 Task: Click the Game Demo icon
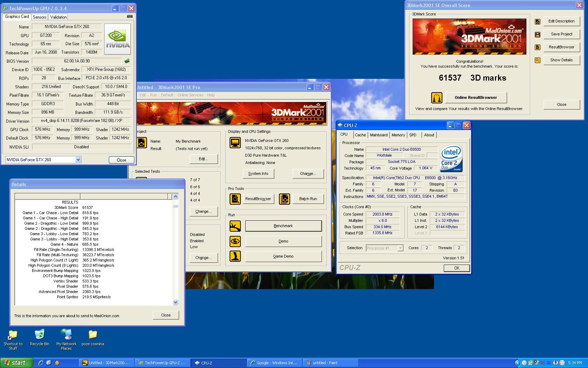[235, 256]
